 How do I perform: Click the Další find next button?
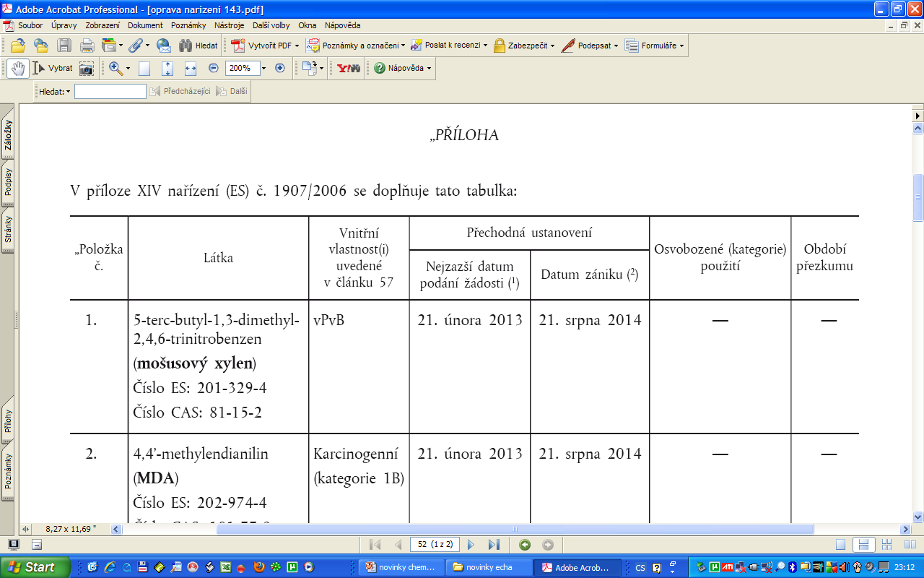pos(232,92)
